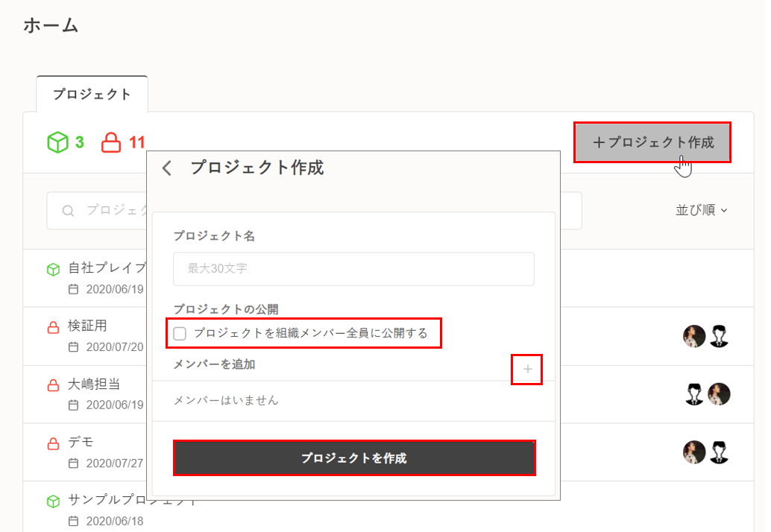The height and width of the screenshot is (532, 771).
Task: Open the 検証用 project
Action: coord(88,326)
